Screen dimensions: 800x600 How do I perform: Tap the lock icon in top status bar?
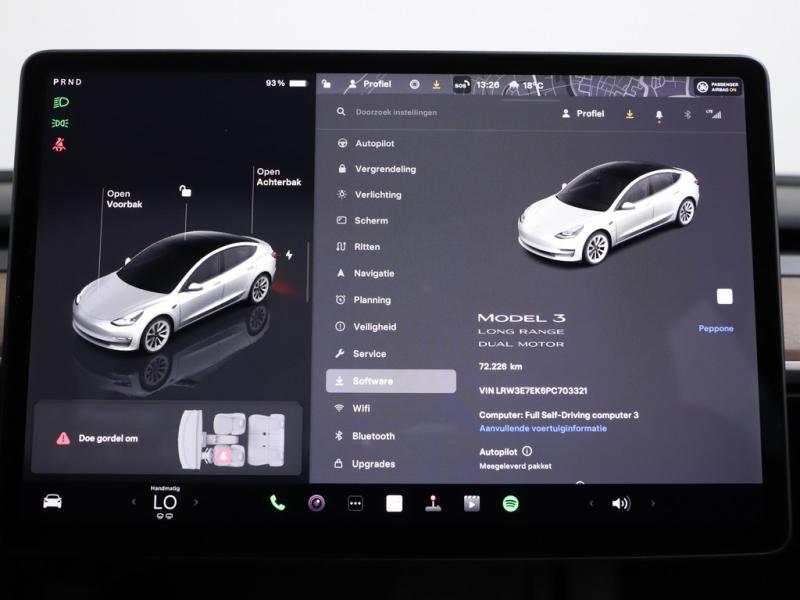tap(327, 84)
